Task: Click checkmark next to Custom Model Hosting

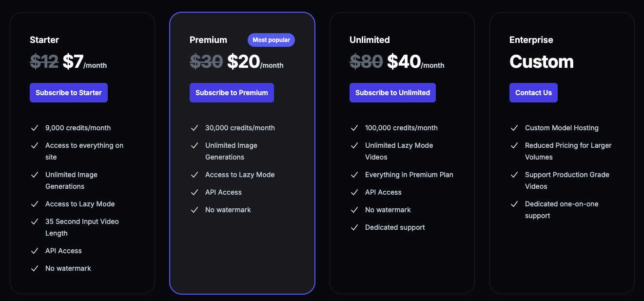Action: pos(514,128)
